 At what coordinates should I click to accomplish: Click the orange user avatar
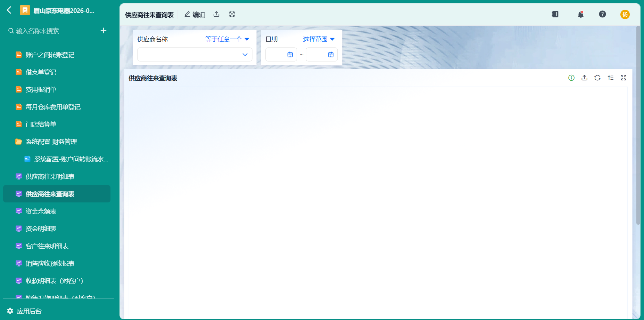[x=625, y=14]
